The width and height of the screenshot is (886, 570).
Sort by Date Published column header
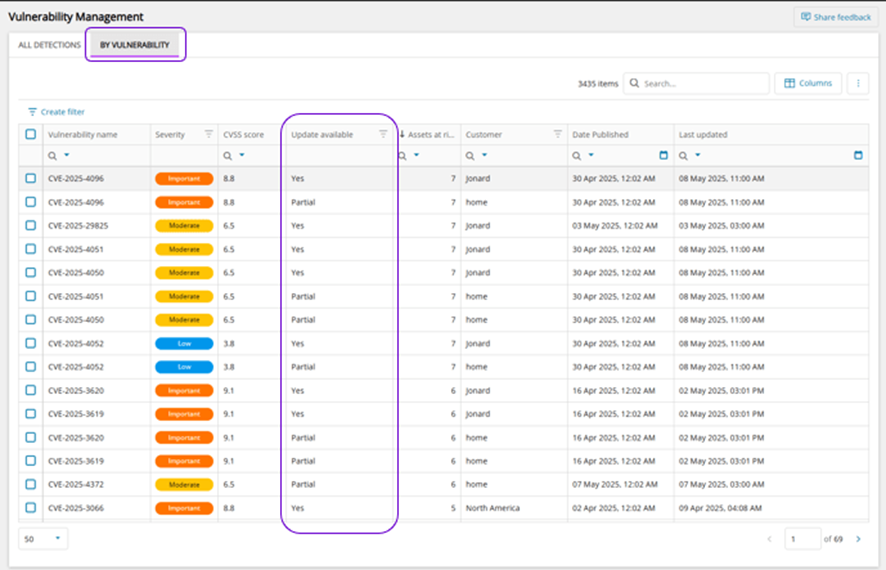(600, 134)
